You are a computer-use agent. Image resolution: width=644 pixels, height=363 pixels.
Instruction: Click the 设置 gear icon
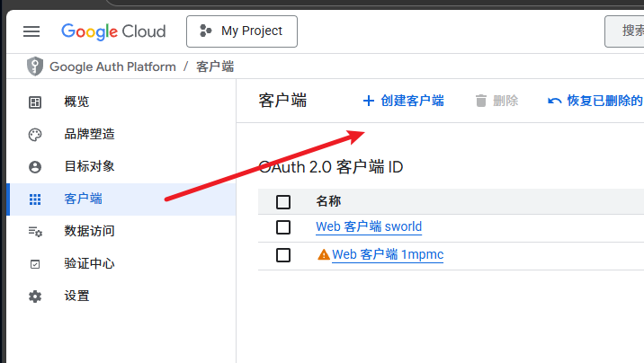pyautogui.click(x=35, y=297)
